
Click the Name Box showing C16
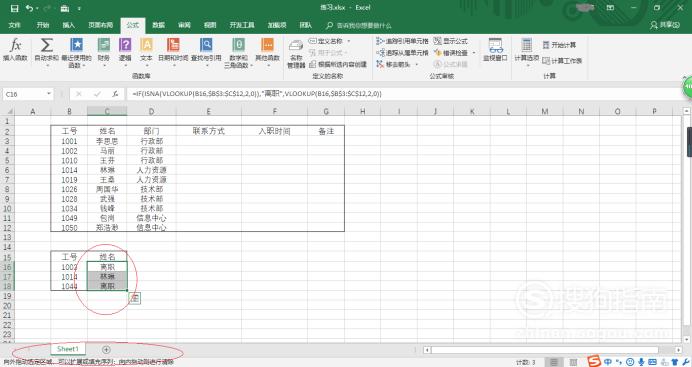pyautogui.click(x=24, y=94)
